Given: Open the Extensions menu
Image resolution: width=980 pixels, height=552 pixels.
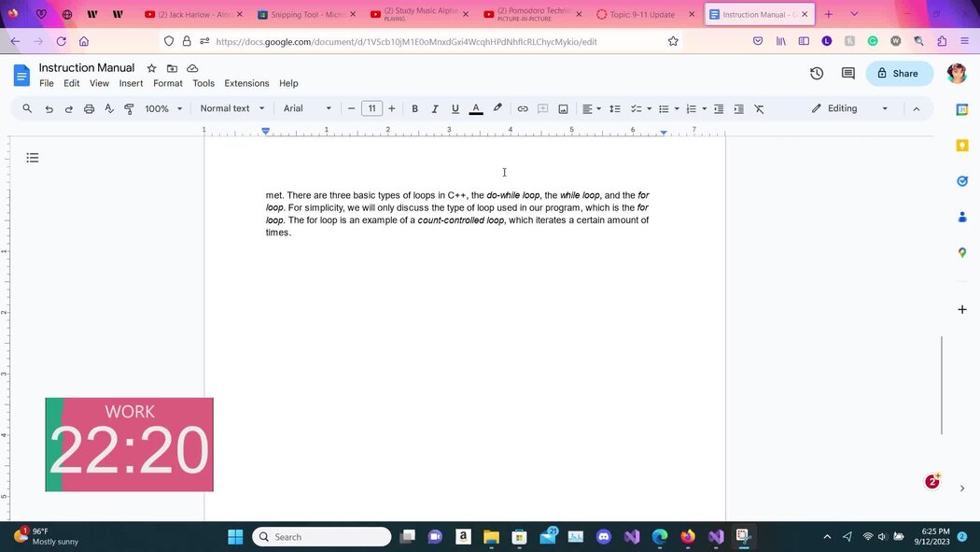Looking at the screenshot, I should (246, 83).
